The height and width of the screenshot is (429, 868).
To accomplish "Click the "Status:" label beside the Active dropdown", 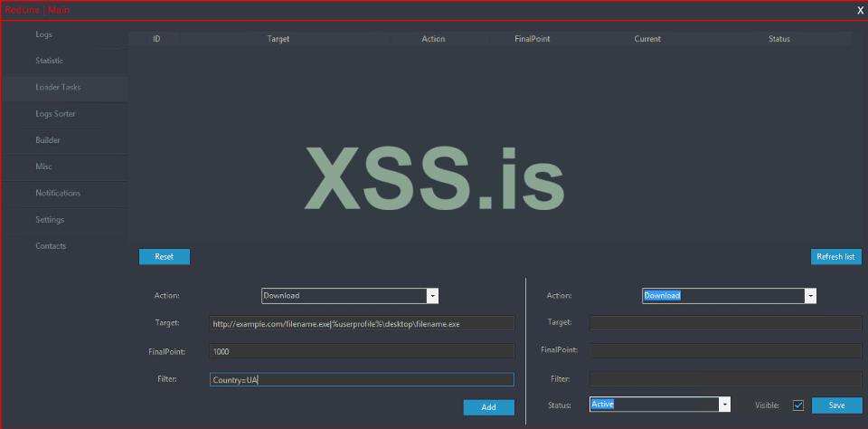I will pyautogui.click(x=560, y=405).
